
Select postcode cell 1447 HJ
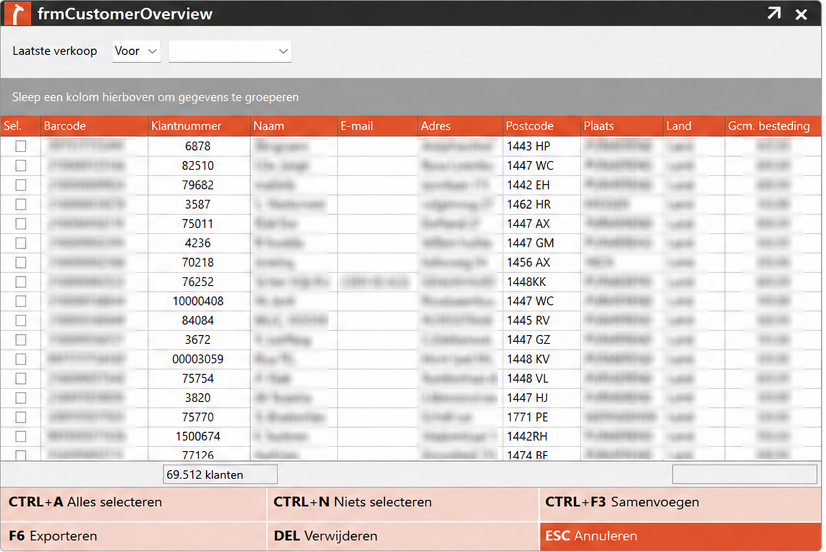tap(542, 398)
